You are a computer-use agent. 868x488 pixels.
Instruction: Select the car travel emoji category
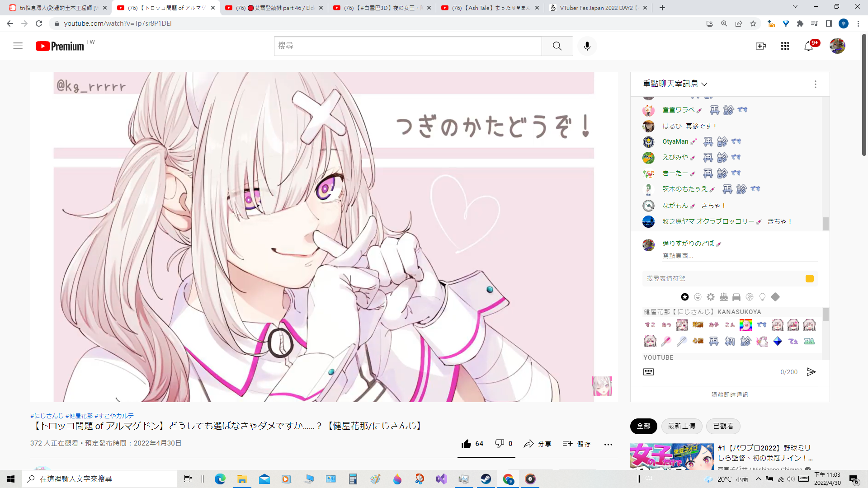736,297
